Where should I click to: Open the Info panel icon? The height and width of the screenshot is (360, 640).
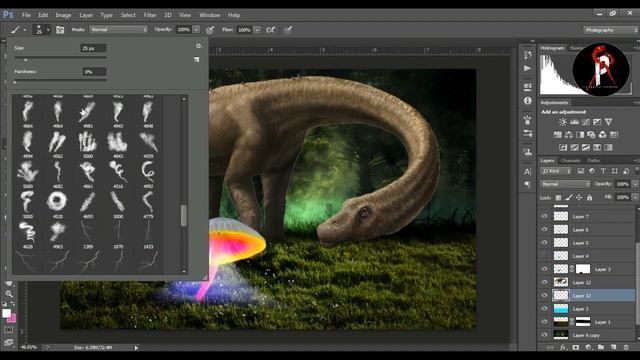click(x=527, y=100)
